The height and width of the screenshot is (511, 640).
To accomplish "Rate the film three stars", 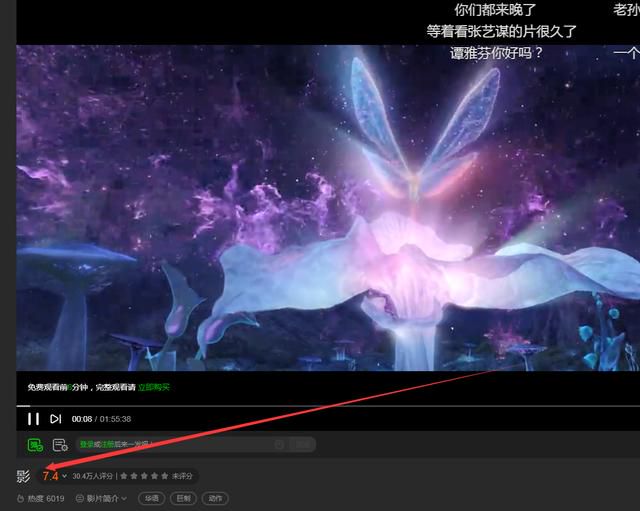I will click(x=144, y=476).
